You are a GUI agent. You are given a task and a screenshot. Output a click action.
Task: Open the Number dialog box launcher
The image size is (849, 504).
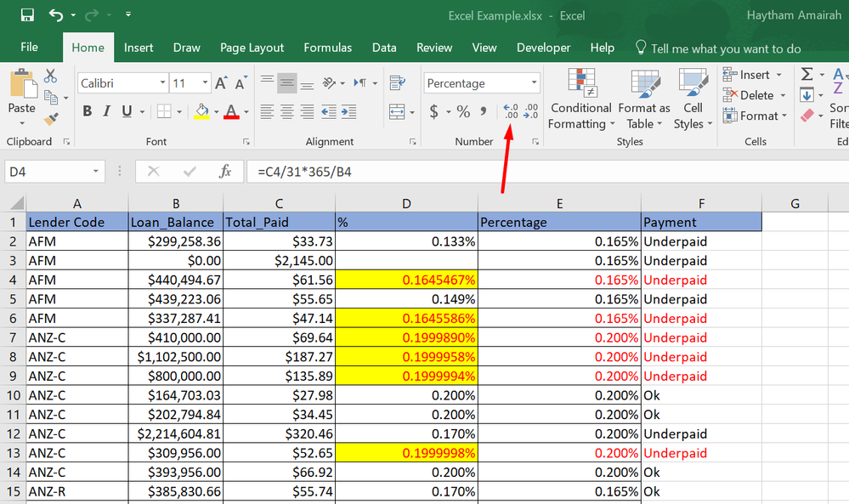(535, 142)
